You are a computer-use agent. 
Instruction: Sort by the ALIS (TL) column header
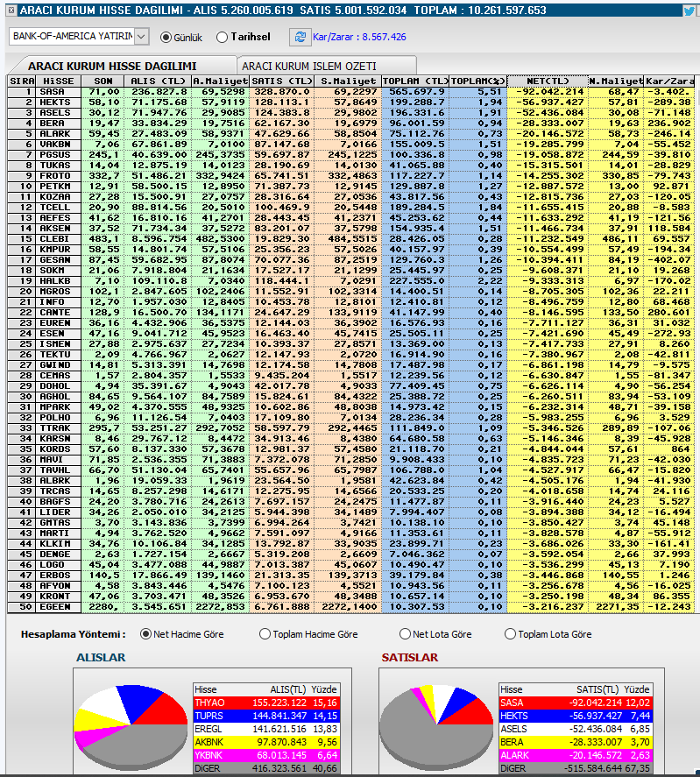pyautogui.click(x=158, y=81)
